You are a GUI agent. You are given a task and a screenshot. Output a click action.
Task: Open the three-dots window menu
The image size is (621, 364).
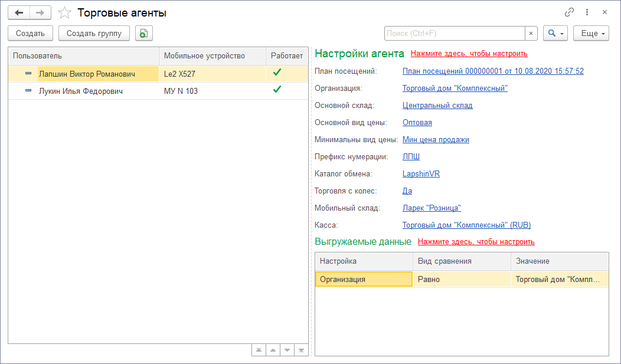[587, 12]
